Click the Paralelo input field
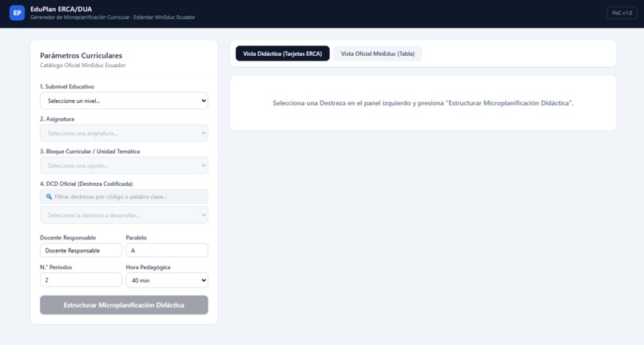The image size is (644, 345). pyautogui.click(x=167, y=251)
